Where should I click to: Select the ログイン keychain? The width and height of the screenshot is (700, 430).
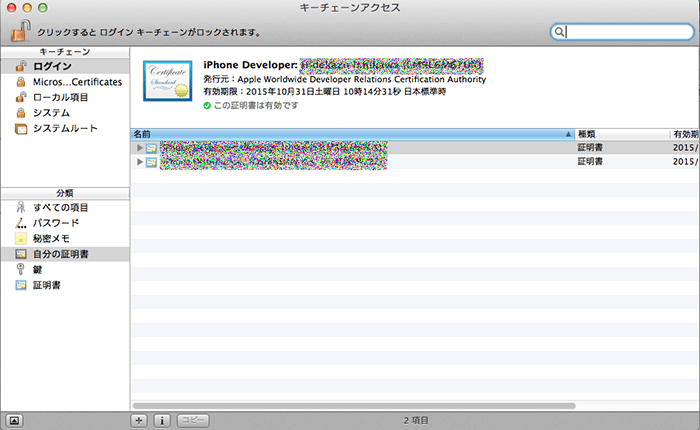click(x=52, y=65)
